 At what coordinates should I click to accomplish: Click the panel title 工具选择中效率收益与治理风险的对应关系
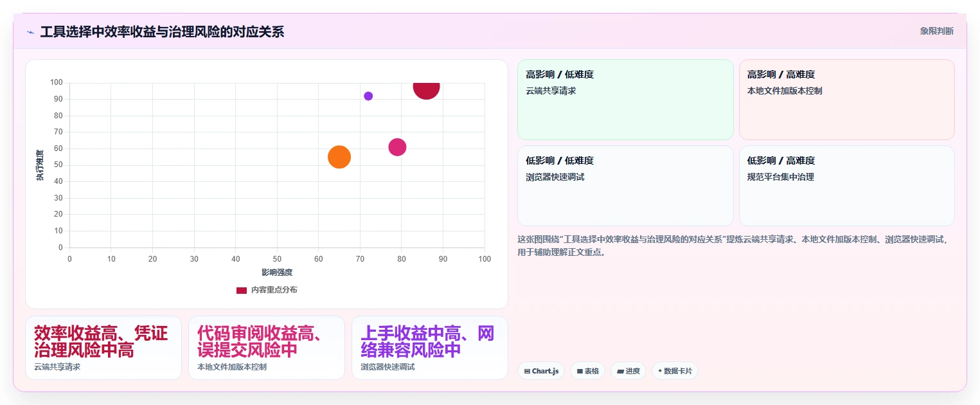point(162,32)
